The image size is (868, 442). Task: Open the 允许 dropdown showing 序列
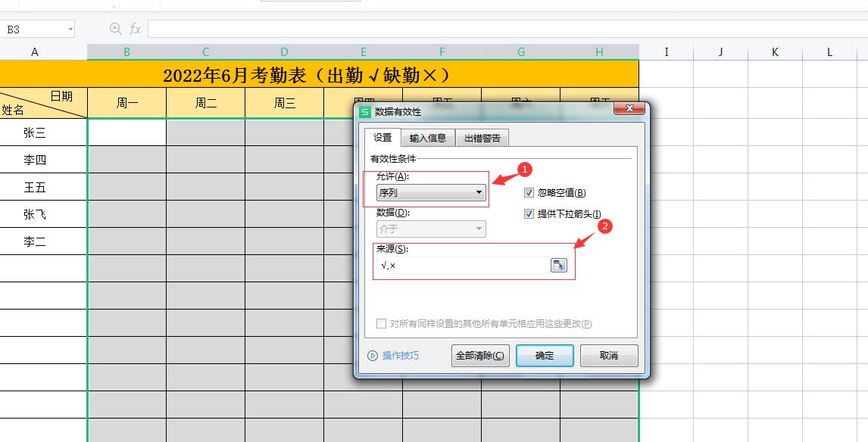[x=431, y=192]
